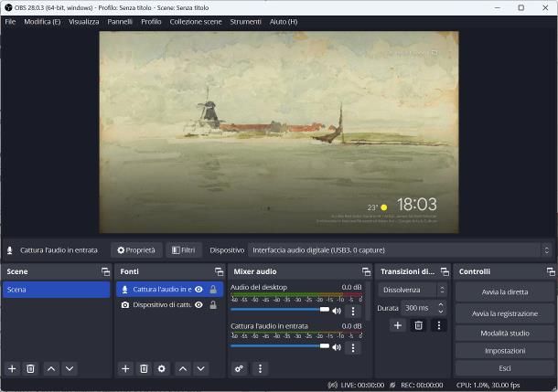Open the Aiuto (H) menu
Image resolution: width=558 pixels, height=392 pixels.
[284, 22]
